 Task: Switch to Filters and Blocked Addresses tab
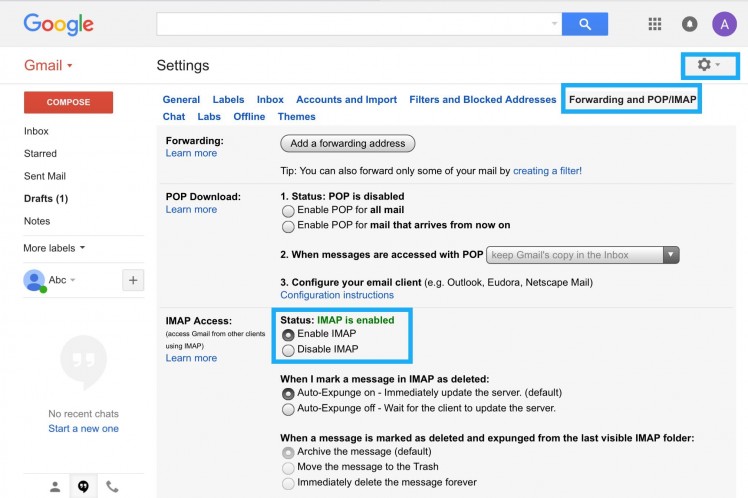click(482, 100)
